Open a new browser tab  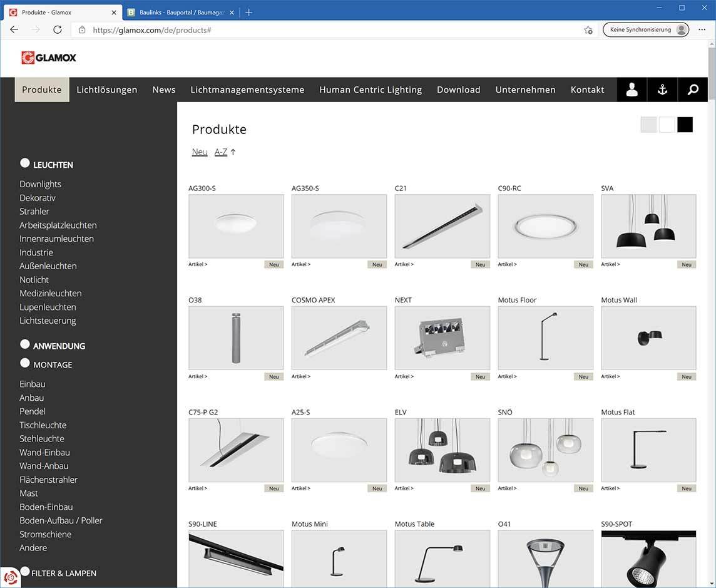[249, 13]
